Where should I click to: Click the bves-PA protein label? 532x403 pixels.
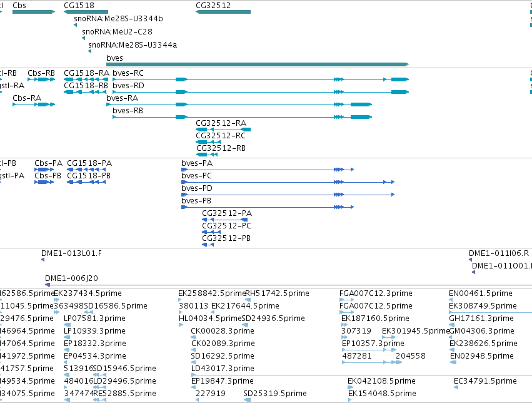[x=197, y=163]
